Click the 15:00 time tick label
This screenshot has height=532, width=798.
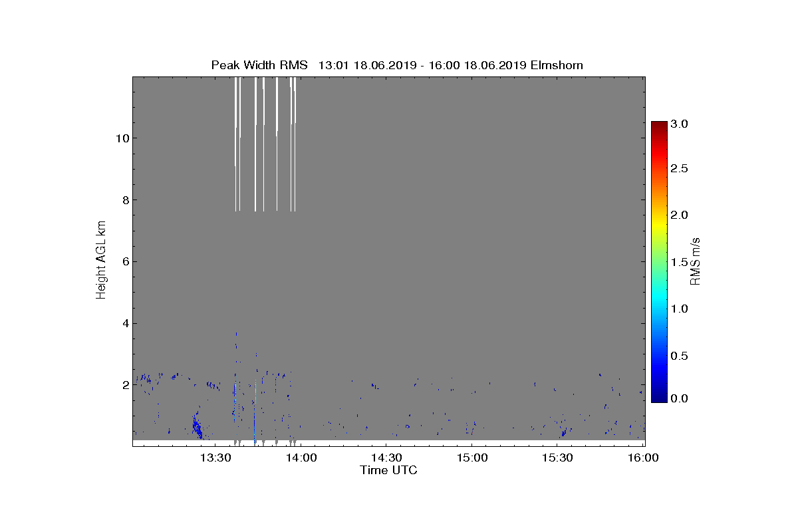[x=471, y=458]
